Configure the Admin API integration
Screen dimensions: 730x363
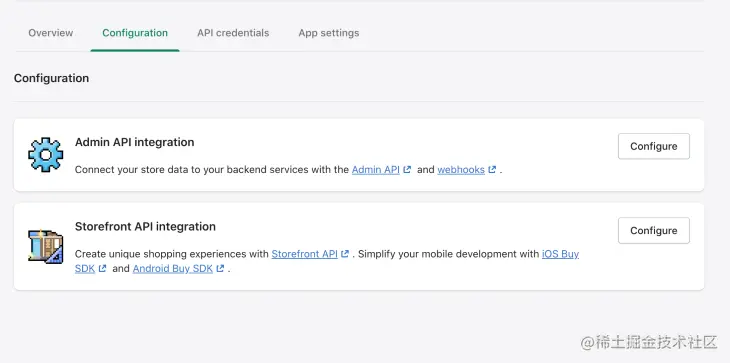654,146
